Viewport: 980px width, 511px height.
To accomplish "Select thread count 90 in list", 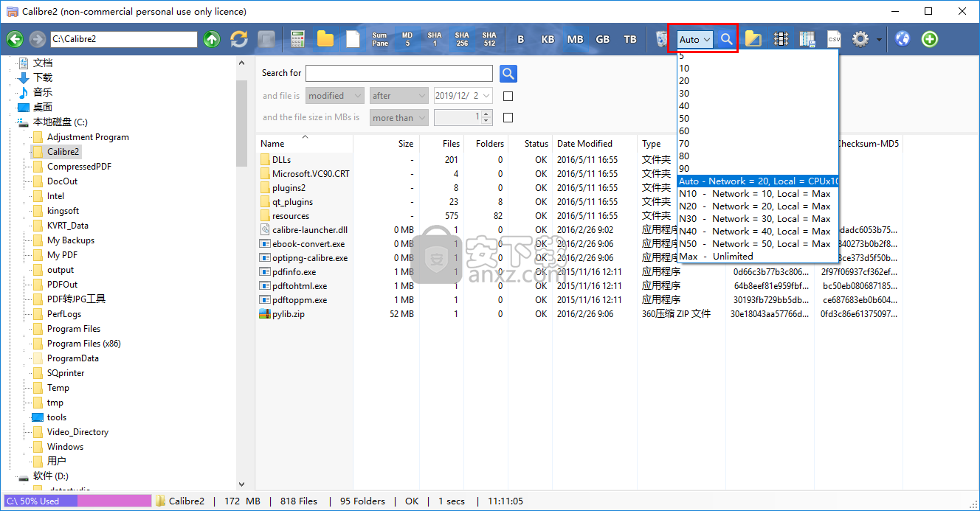I will click(x=758, y=169).
